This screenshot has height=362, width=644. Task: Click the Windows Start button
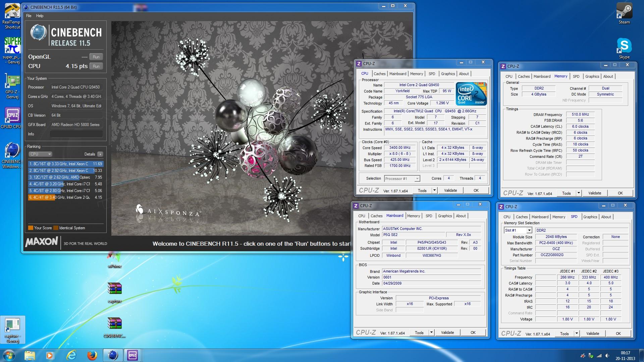point(9,355)
